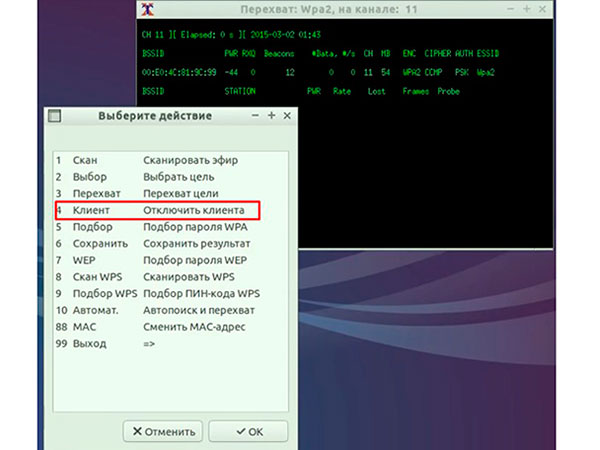Minimize the Перехват terminal window
This screenshot has width=600, height=450.
pos(510,9)
